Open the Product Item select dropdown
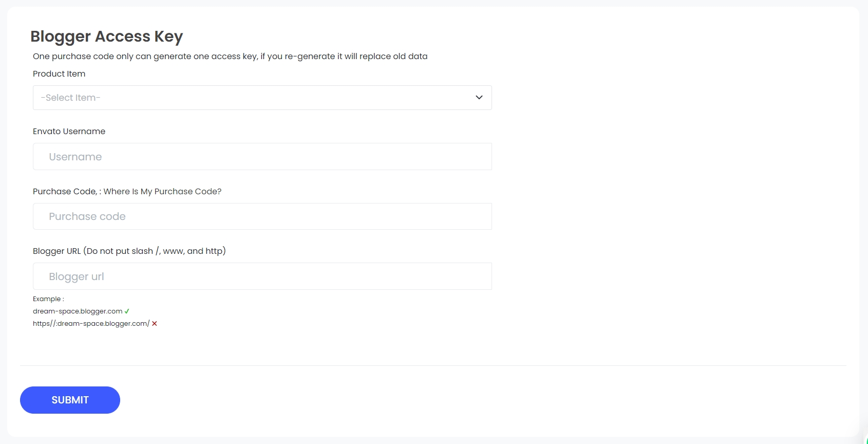The height and width of the screenshot is (444, 868). click(x=262, y=98)
